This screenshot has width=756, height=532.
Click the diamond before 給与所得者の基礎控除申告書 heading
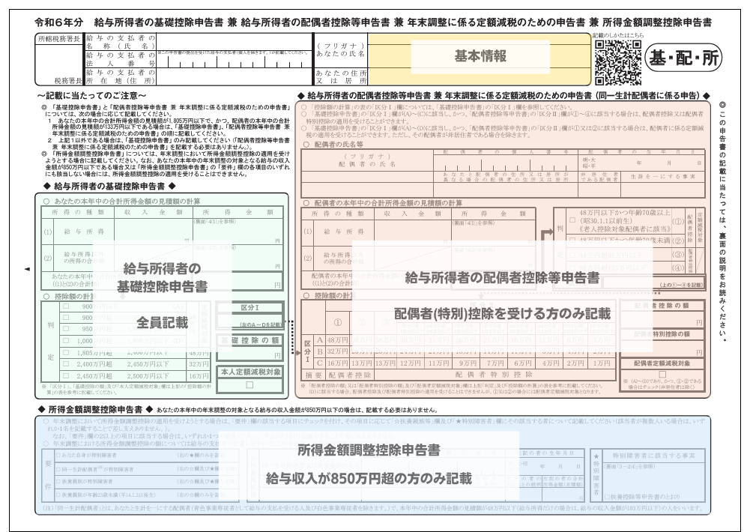point(48,185)
